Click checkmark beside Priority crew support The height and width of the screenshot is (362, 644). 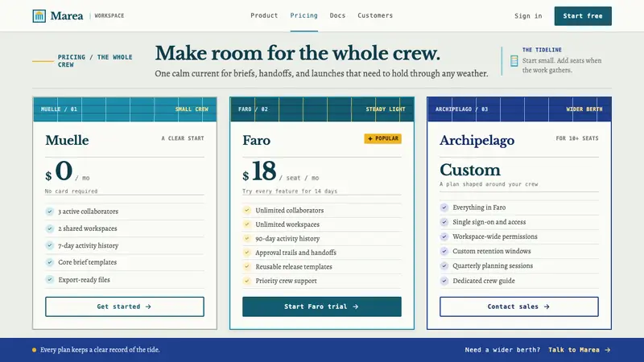pos(247,281)
